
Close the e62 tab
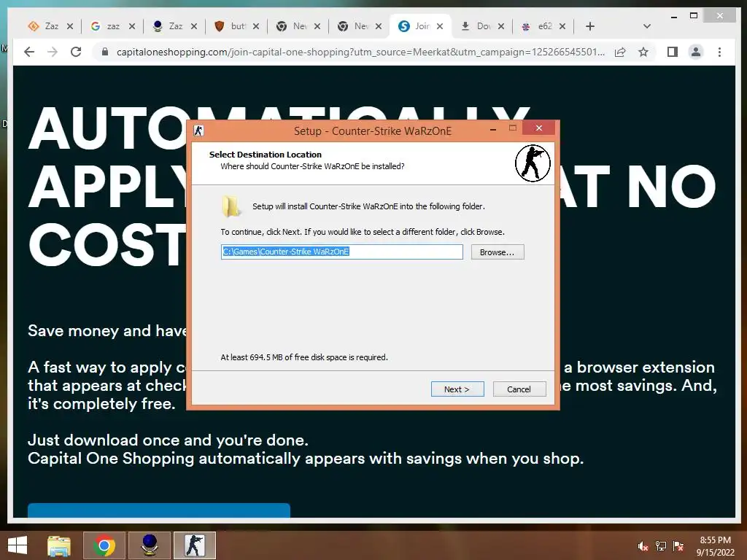(562, 26)
